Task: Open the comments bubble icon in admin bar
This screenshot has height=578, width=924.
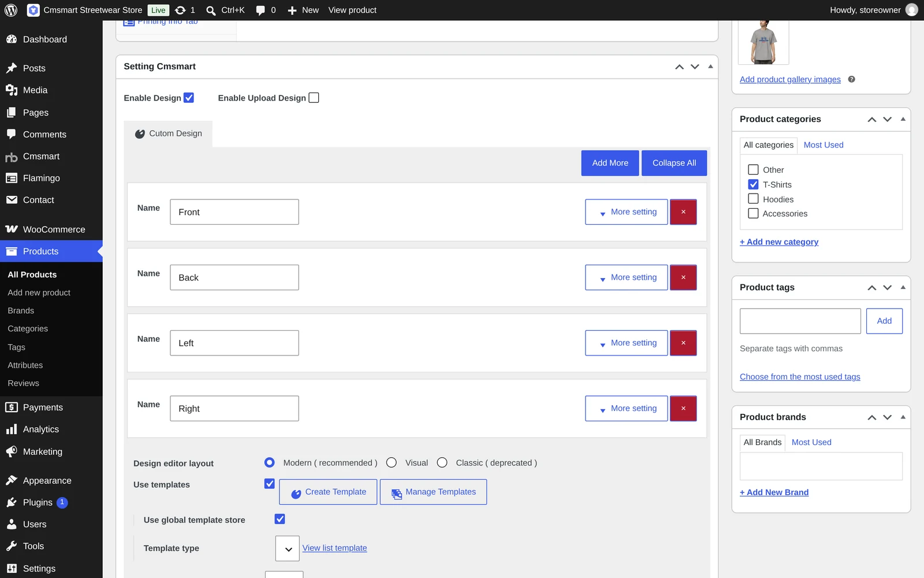Action: (x=260, y=10)
